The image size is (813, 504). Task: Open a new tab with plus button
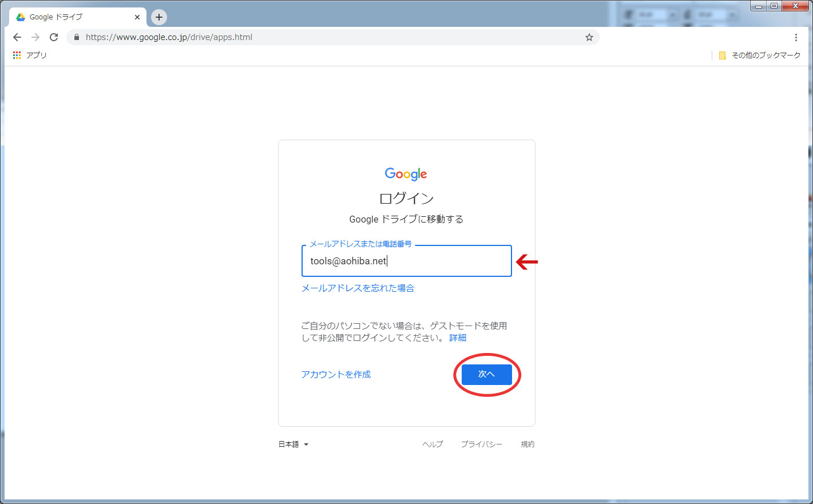pyautogui.click(x=159, y=17)
